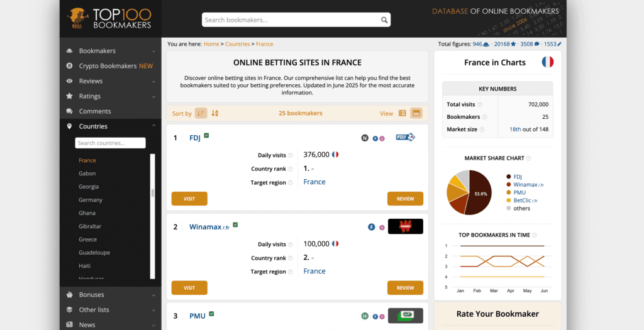
Task: Click FDJ dark brown legend swatch
Action: [509, 177]
